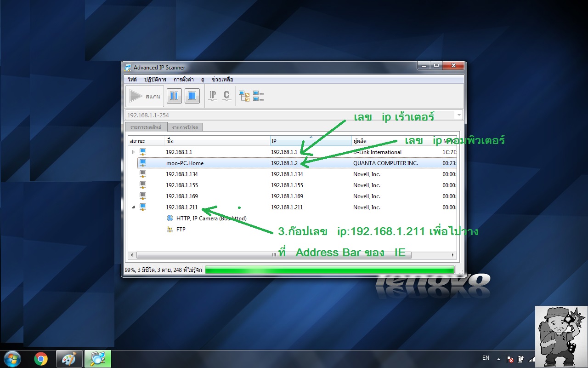Image resolution: width=588 pixels, height=368 pixels.
Task: Start scanning with the สแกน play button
Action: coord(145,96)
